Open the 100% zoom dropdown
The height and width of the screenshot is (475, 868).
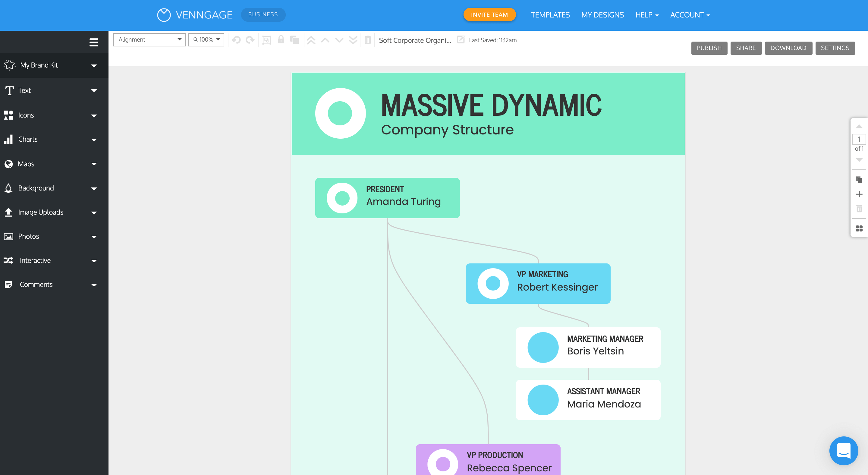click(x=206, y=40)
